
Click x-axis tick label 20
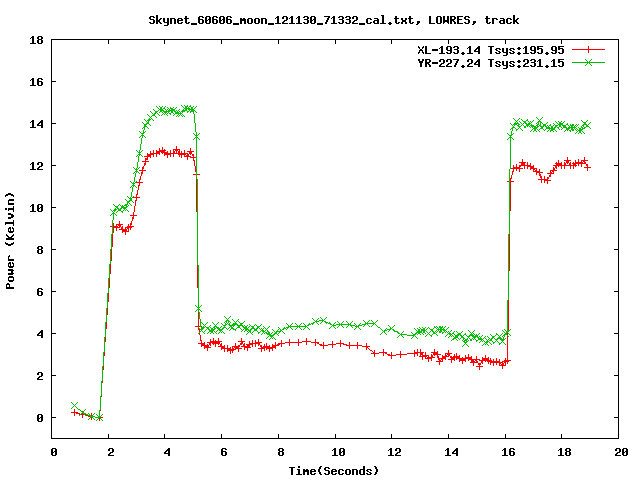coord(621,452)
